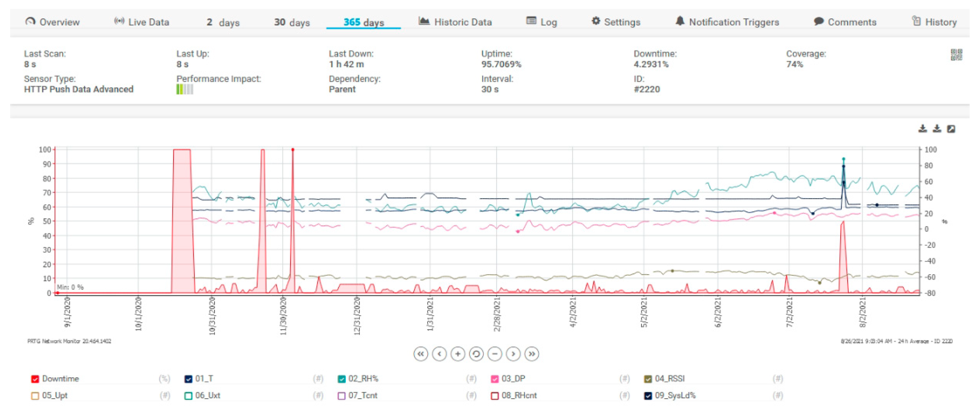Zoom in graph with plus button
Image resolution: width=980 pixels, height=417 pixels.
458,354
